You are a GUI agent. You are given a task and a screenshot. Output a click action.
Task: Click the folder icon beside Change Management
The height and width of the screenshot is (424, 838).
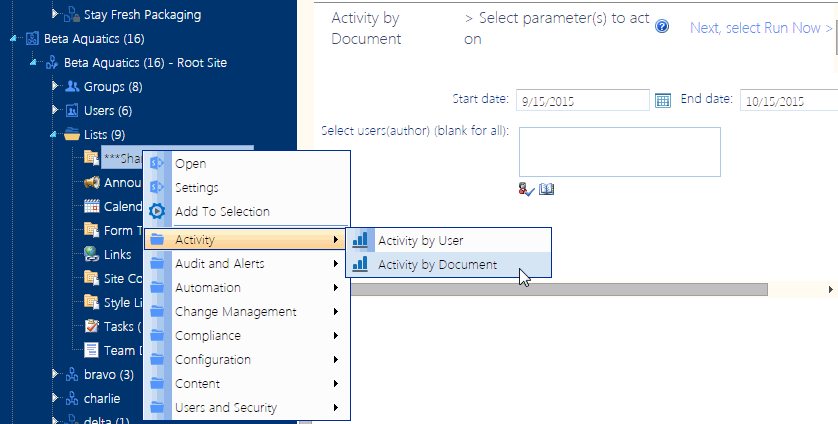pos(157,311)
